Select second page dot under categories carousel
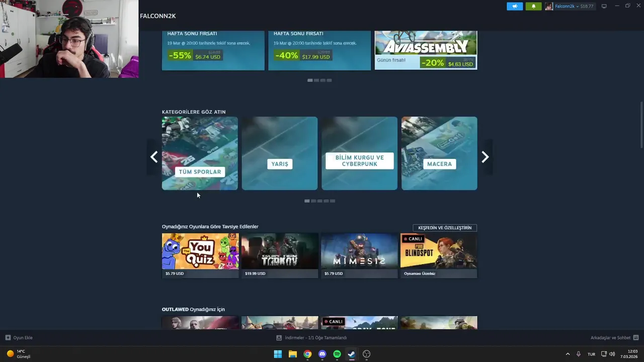 click(x=313, y=201)
